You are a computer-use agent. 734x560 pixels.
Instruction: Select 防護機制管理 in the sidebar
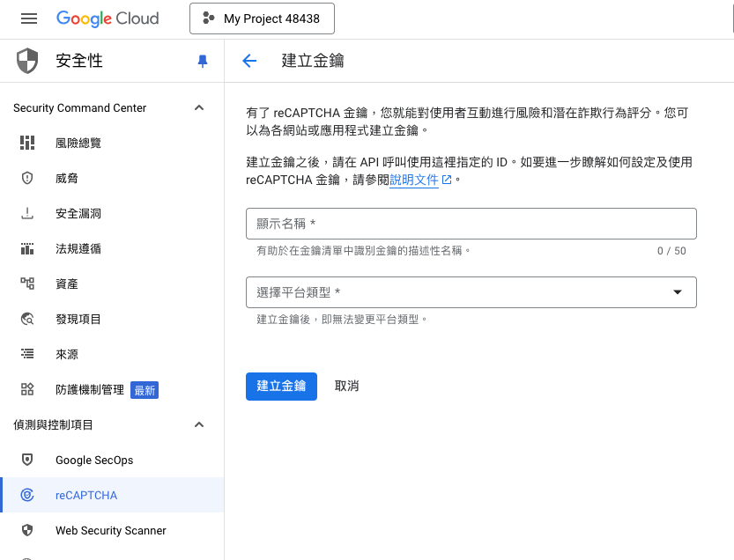pos(90,389)
